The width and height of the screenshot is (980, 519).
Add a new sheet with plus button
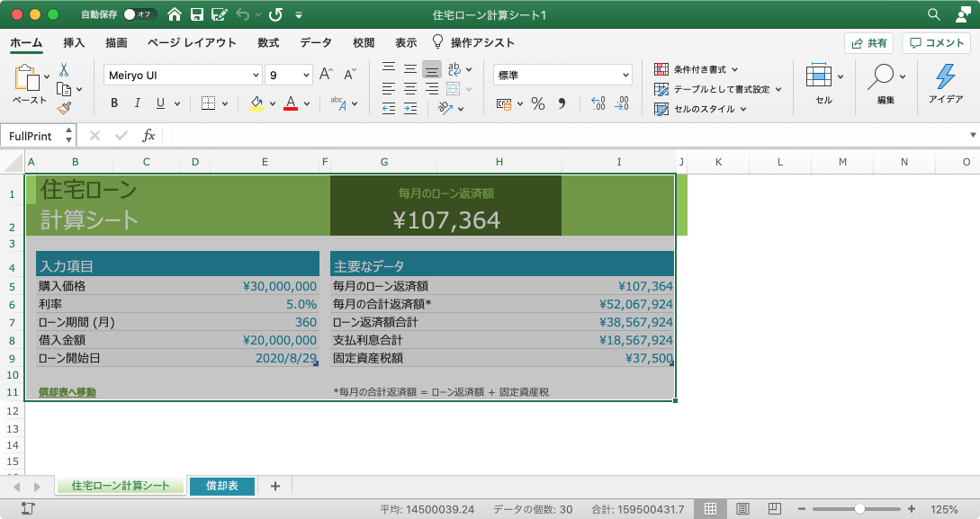(x=275, y=486)
